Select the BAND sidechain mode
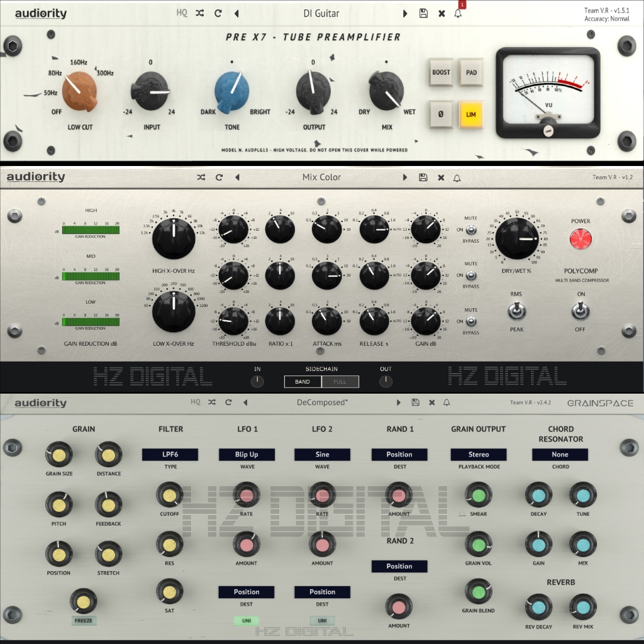 (x=303, y=381)
